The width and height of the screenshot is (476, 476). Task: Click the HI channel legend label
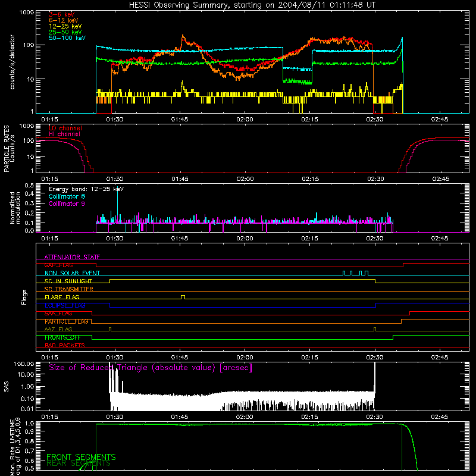click(x=64, y=134)
